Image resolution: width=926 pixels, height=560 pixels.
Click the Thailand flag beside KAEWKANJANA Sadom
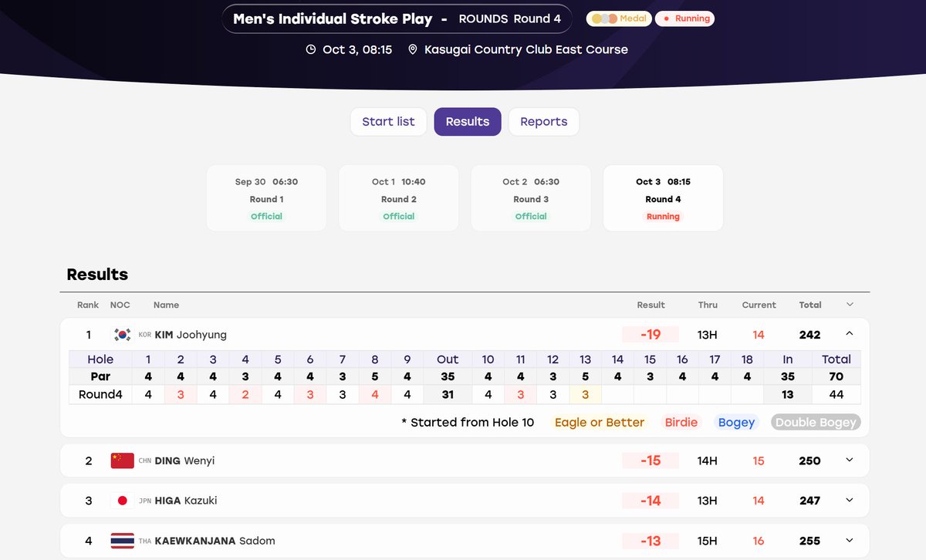(x=122, y=541)
